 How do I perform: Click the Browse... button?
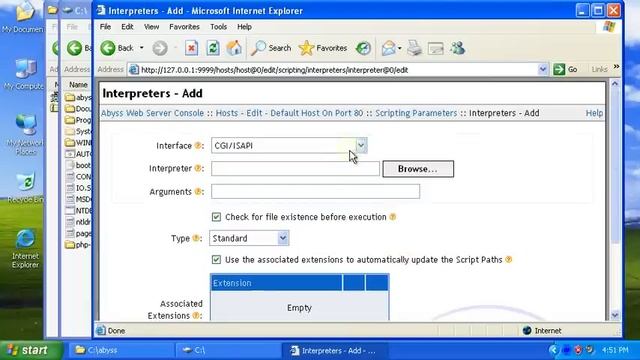418,169
